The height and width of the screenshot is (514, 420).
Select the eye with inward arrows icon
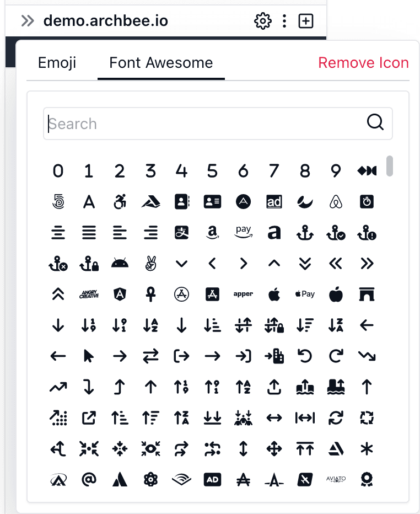click(150, 448)
